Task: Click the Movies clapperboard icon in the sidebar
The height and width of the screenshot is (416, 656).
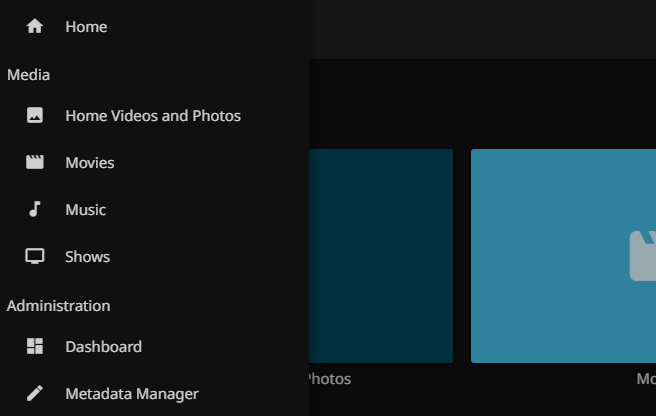Action: [x=35, y=162]
